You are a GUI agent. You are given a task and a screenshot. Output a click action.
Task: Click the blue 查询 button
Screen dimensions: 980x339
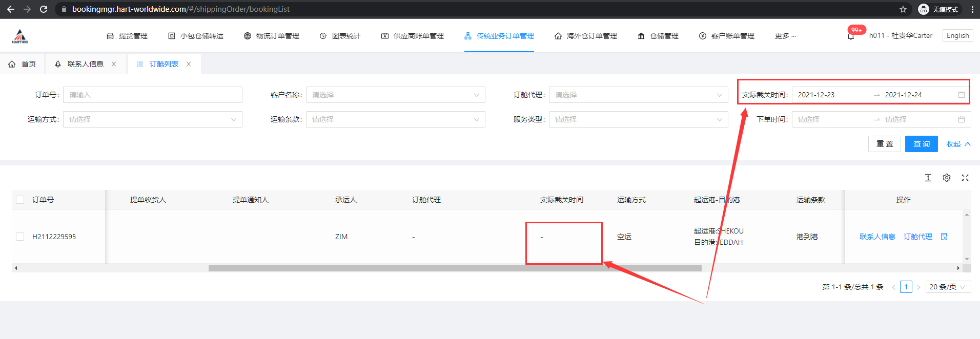921,144
